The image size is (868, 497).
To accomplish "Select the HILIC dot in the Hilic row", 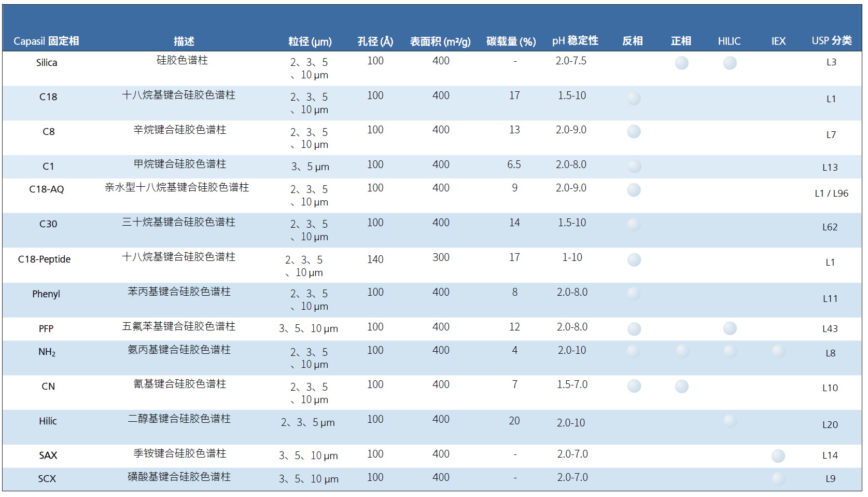I will point(730,422).
